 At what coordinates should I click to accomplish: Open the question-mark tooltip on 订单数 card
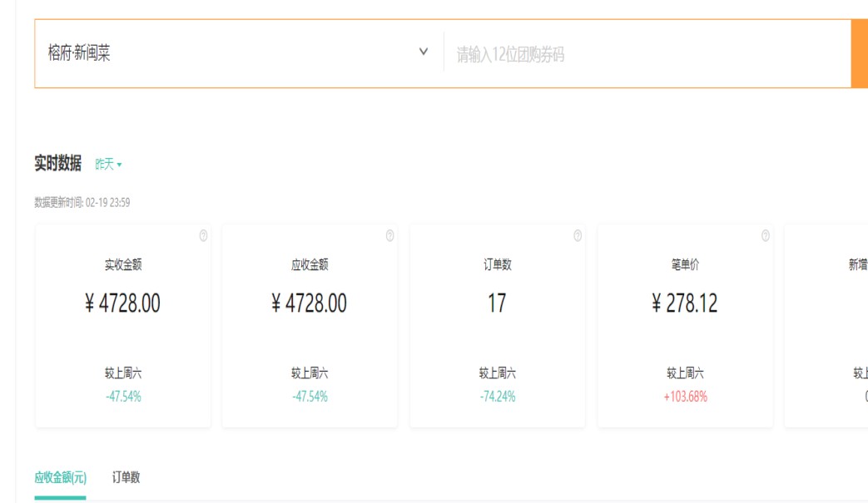point(578,236)
